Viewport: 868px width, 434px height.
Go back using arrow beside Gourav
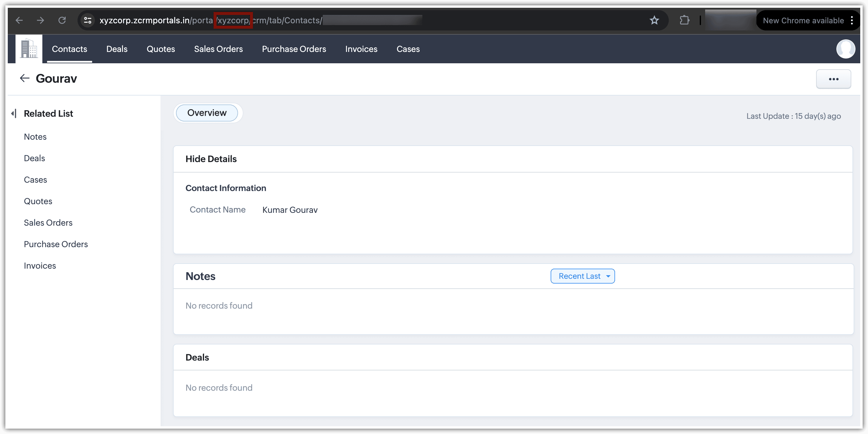[24, 78]
